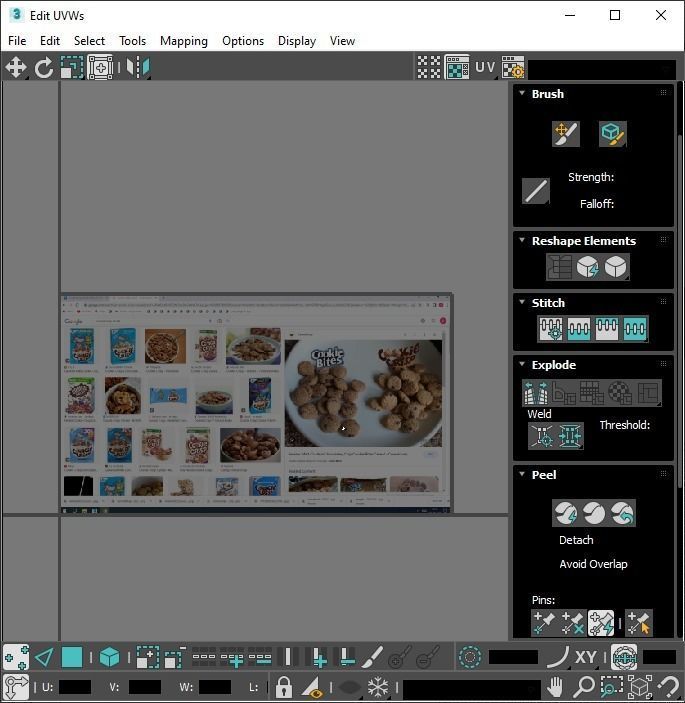The width and height of the screenshot is (685, 703).
Task: Collapse the Brush rollout
Action: pyautogui.click(x=522, y=93)
